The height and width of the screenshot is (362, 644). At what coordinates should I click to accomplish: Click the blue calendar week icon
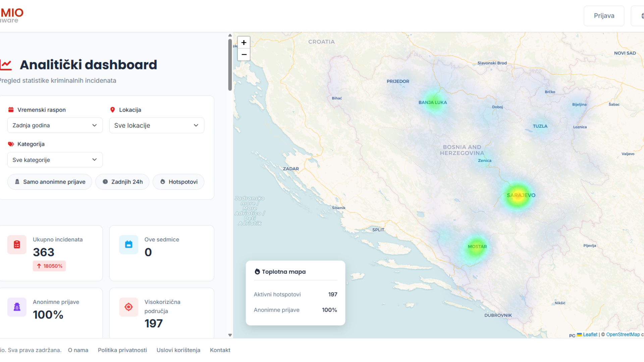coord(128,245)
